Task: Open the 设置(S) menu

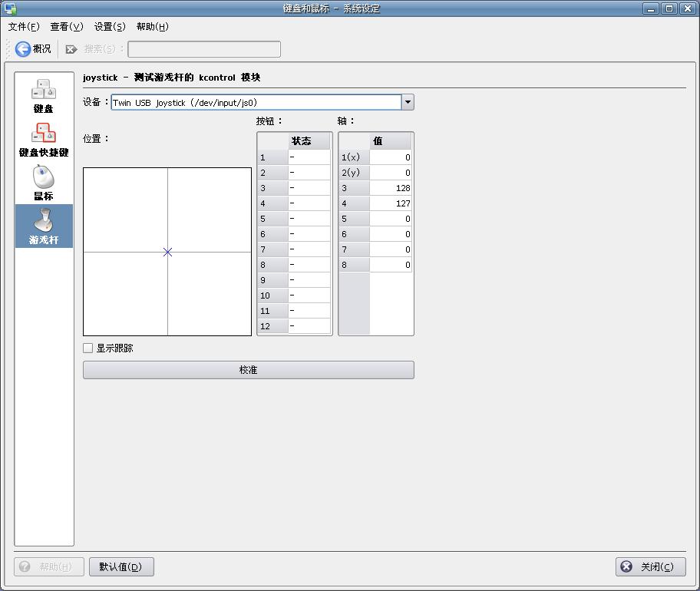Action: tap(110, 27)
